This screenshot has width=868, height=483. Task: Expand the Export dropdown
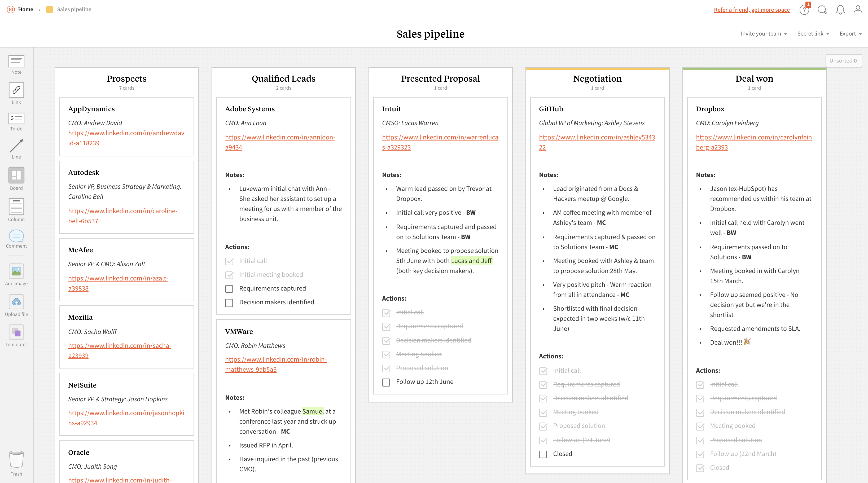[x=851, y=34]
